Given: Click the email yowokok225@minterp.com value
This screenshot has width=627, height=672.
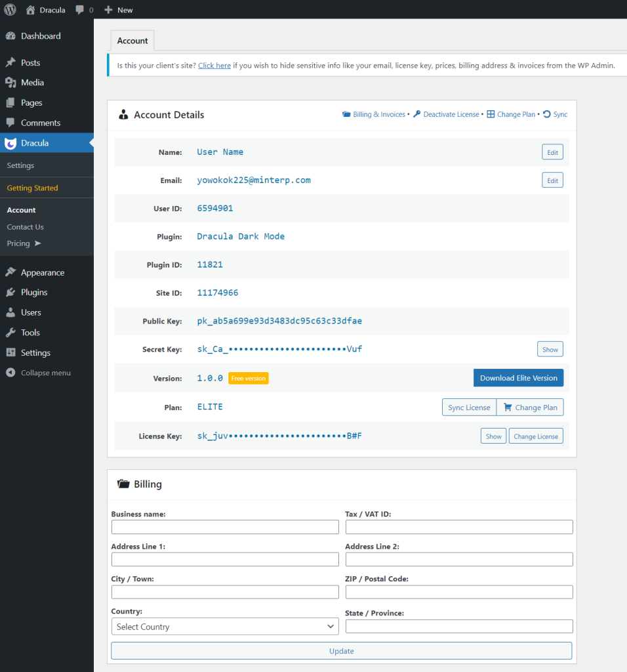Looking at the screenshot, I should click(x=254, y=180).
